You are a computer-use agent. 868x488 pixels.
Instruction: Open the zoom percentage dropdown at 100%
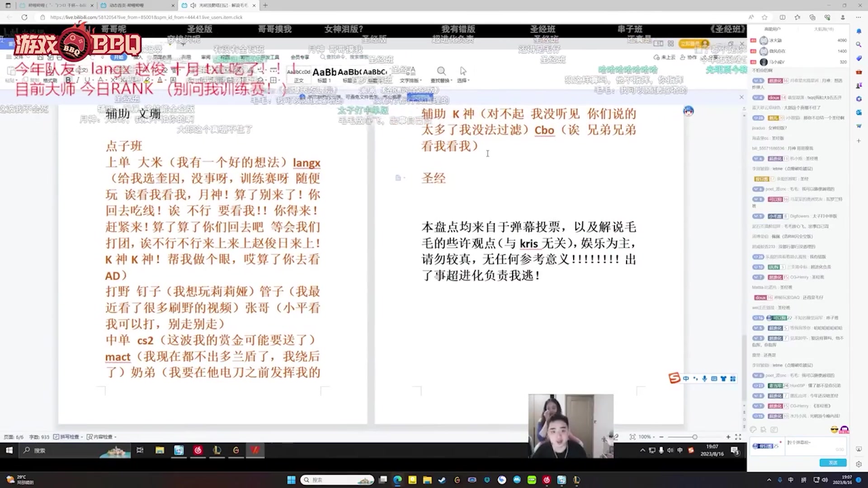coord(646,437)
